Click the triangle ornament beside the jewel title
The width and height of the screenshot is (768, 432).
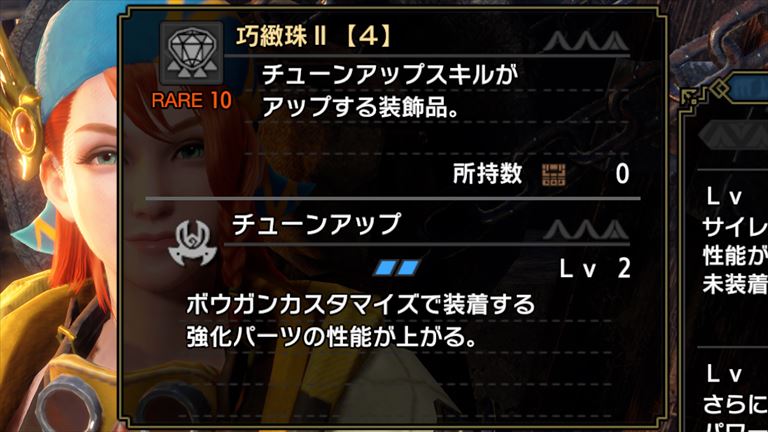[586, 41]
